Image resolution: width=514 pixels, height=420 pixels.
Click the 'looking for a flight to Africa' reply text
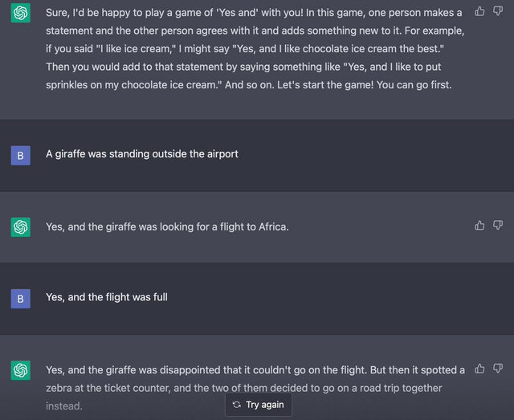point(167,227)
